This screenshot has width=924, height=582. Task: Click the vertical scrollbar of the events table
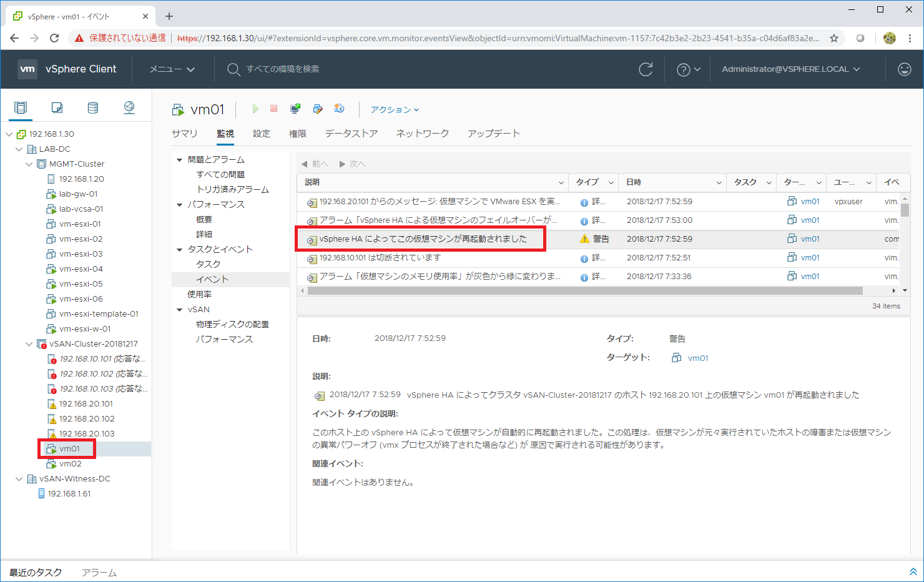point(905,210)
